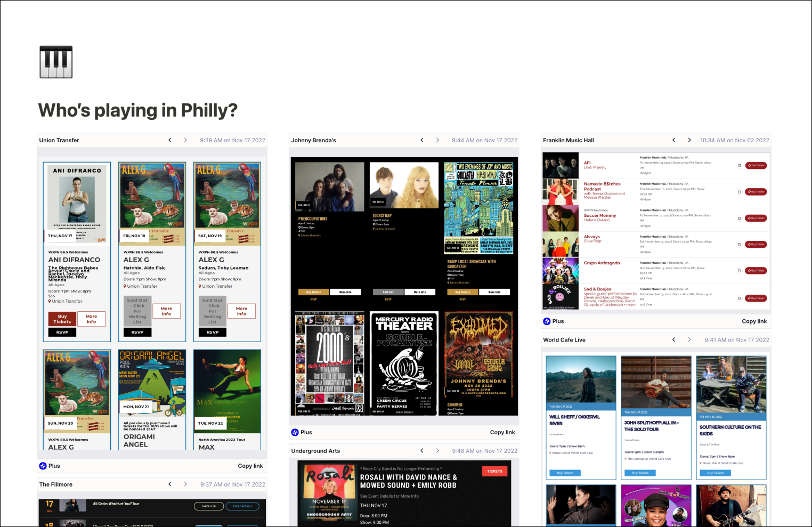Go to previous Franklin Music Hall snapshot
Viewport: 812px width, 527px height.
pos(674,140)
